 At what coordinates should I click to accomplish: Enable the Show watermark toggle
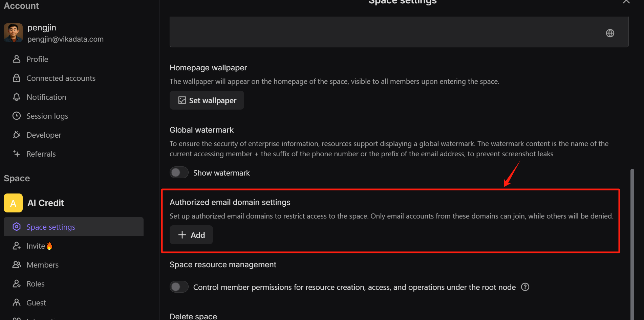coord(179,173)
